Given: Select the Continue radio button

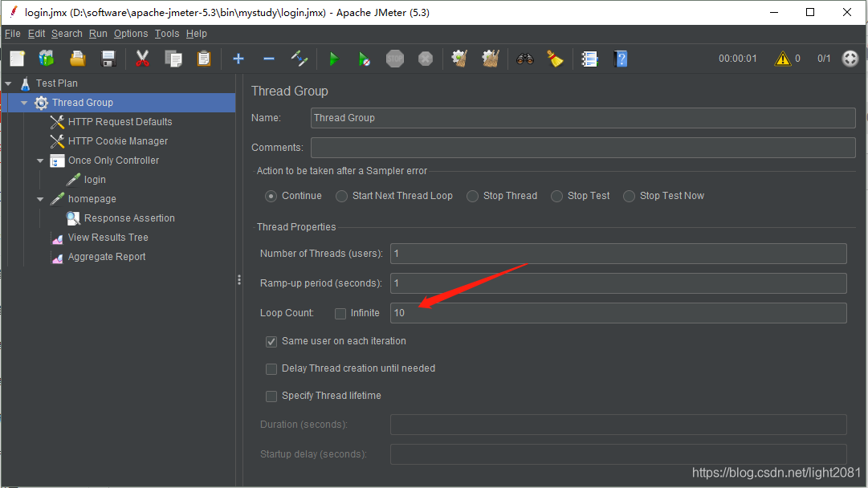Looking at the screenshot, I should click(271, 197).
